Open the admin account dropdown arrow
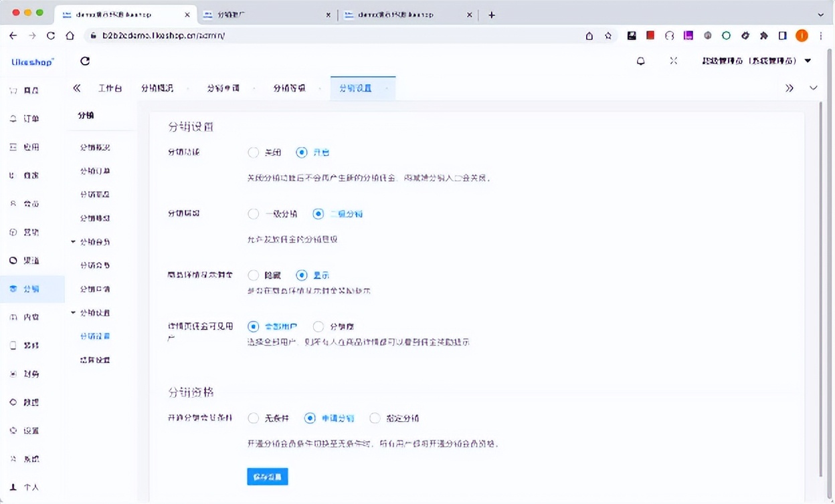Screen dimensions: 835x504 pyautogui.click(x=808, y=61)
